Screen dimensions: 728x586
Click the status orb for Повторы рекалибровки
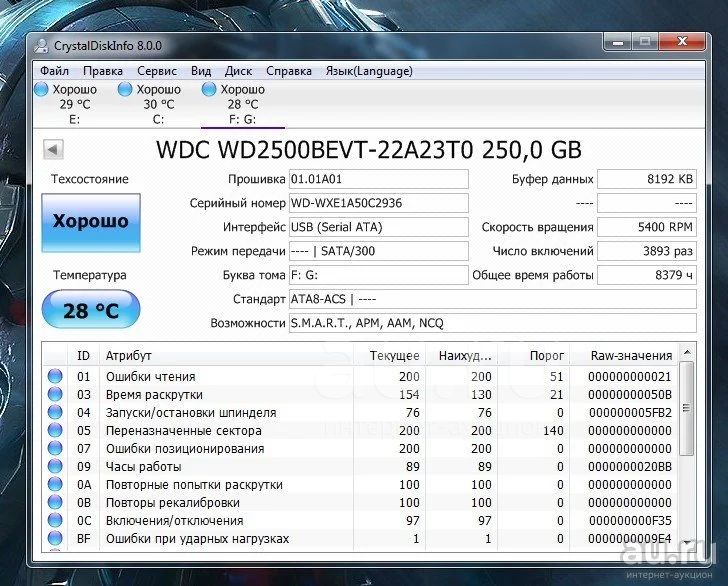pos(55,502)
